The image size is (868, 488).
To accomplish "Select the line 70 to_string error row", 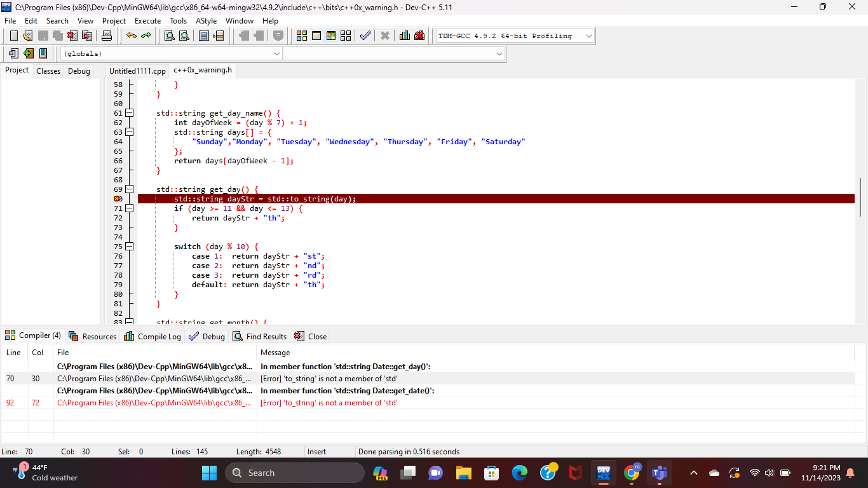I will click(x=429, y=379).
